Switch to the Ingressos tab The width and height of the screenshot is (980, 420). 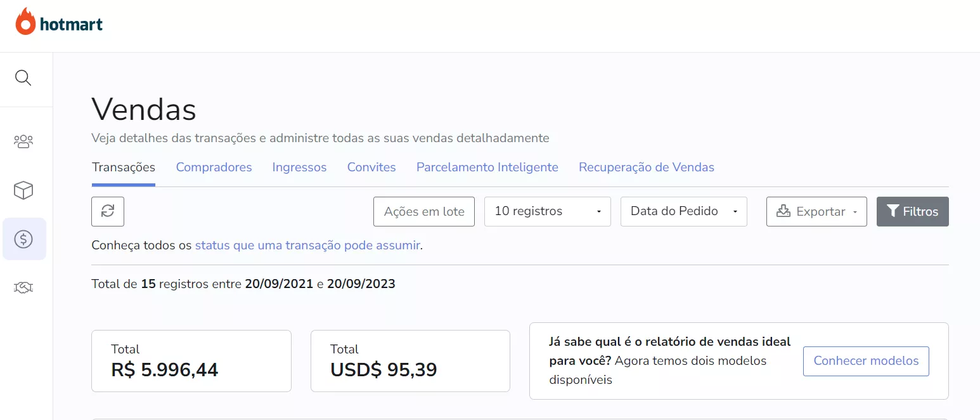pos(299,167)
